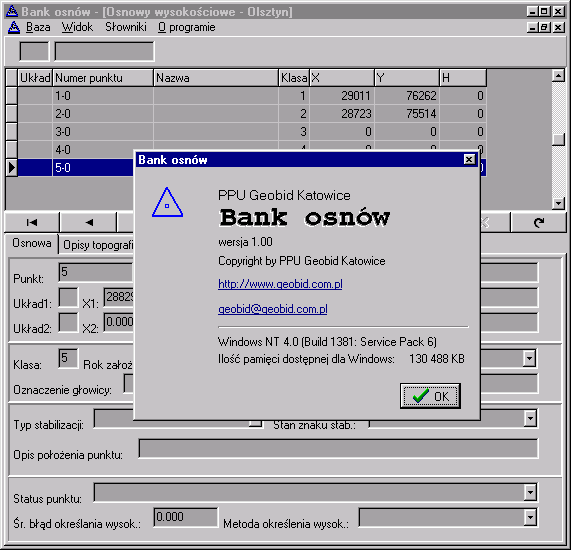Expand dropdown right of Rok założenia row
Image resolution: width=571 pixels, height=550 pixels.
click(529, 358)
